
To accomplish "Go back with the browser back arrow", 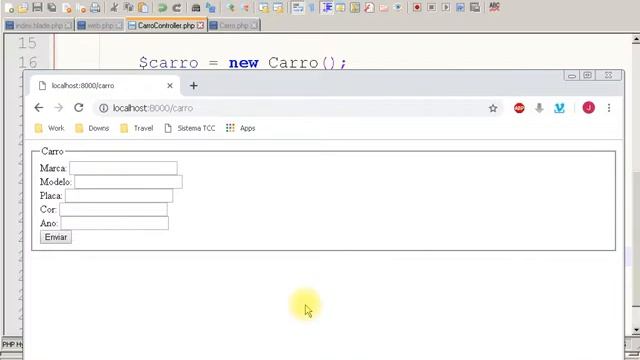I will [x=39, y=108].
